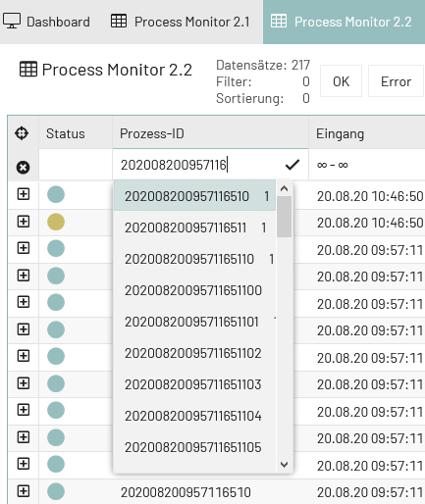Click the crosshair target icon in header

point(22,133)
